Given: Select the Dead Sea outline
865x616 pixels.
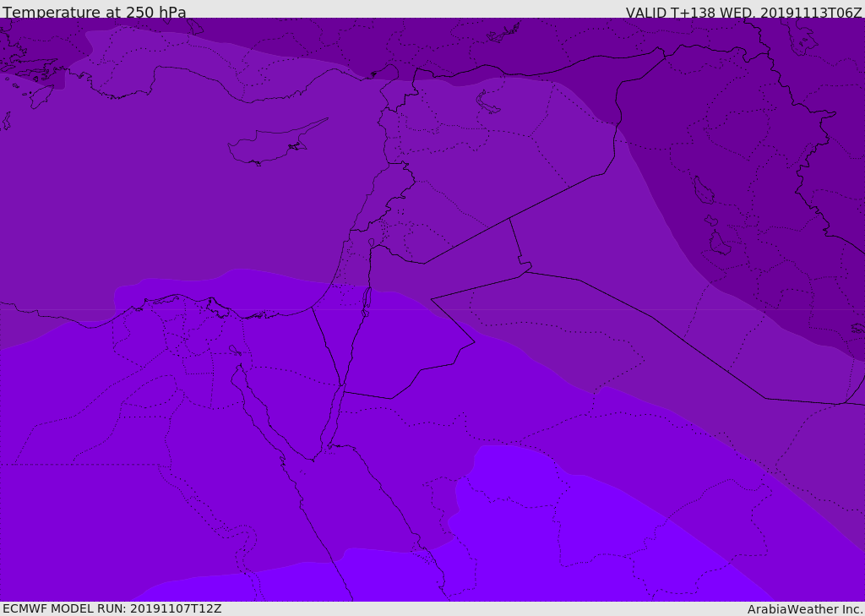Looking at the screenshot, I should tap(367, 301).
